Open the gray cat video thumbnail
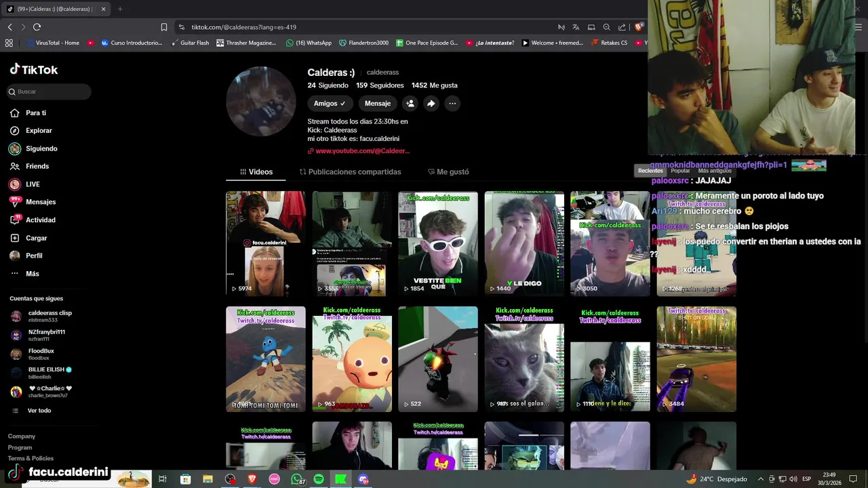This screenshot has width=868, height=488. click(x=524, y=359)
